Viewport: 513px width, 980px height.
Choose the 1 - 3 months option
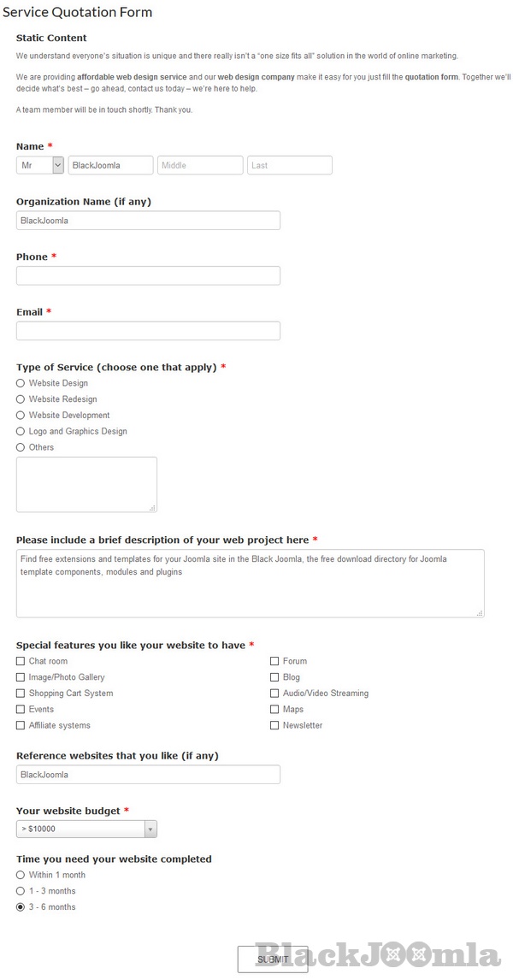coord(21,891)
